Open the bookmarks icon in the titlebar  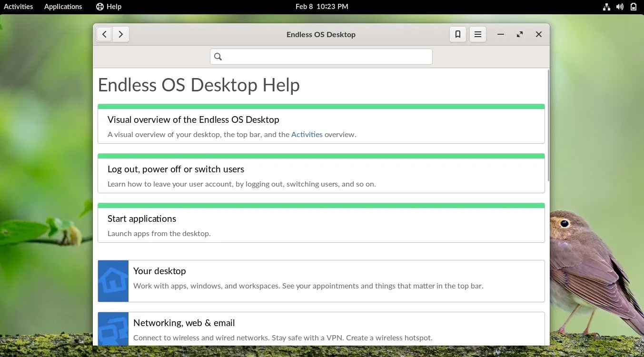tap(457, 34)
